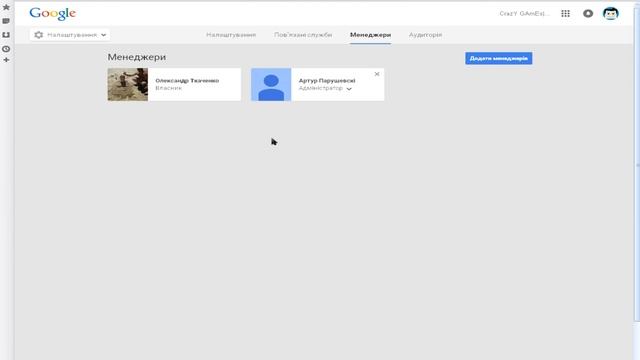The width and height of the screenshot is (640, 360).
Task: Click the Google logo
Action: (x=53, y=13)
